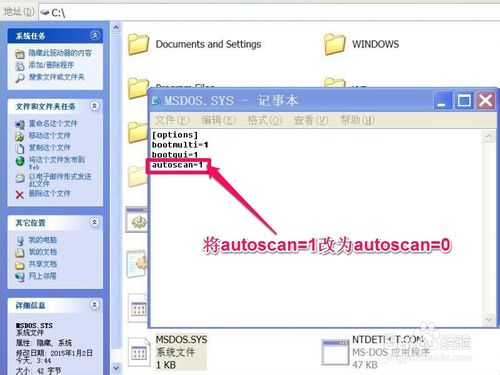Image resolution: width=500 pixels, height=375 pixels.
Task: Click the green globe publish-to-Web icon
Action: (20, 161)
